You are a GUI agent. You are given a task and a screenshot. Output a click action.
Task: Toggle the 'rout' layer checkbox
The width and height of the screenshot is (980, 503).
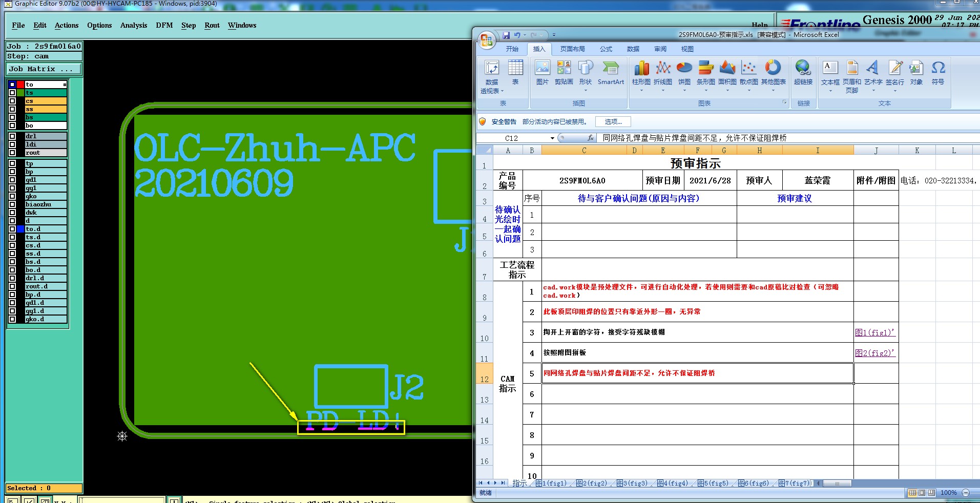coord(12,153)
